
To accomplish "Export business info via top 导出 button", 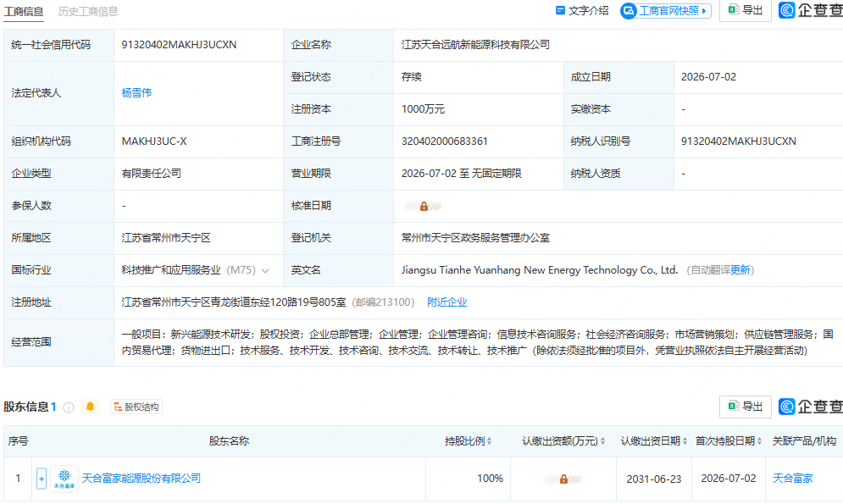I will (746, 10).
